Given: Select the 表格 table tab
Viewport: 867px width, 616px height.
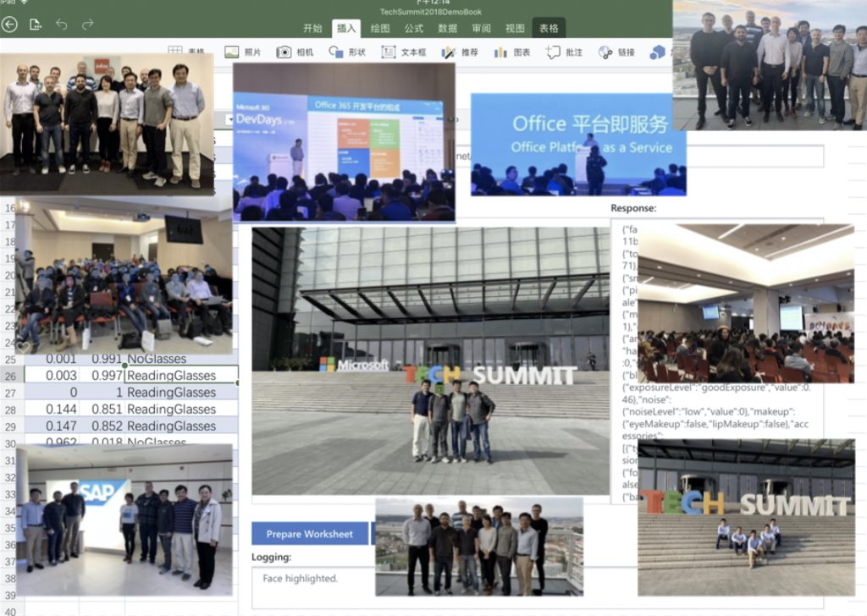Looking at the screenshot, I should [x=549, y=28].
